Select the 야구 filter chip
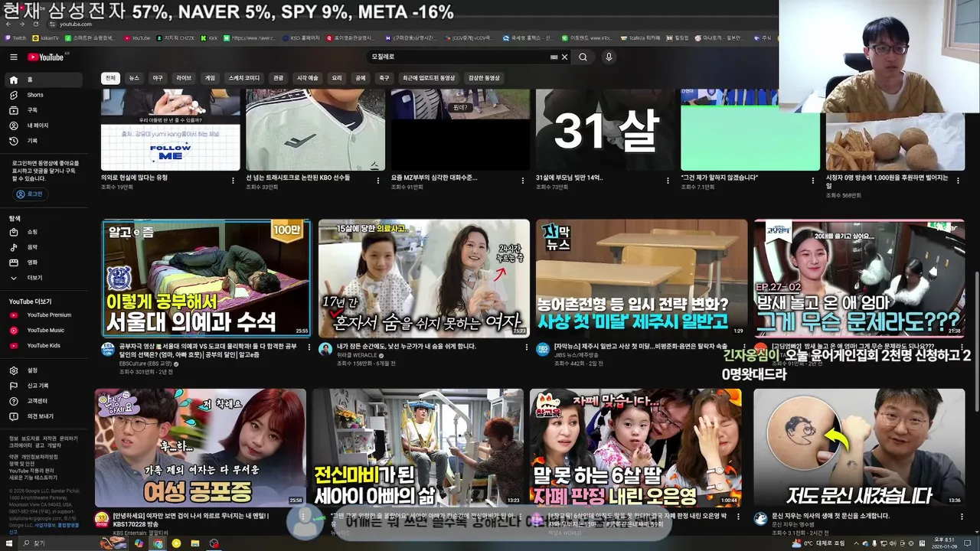Viewport: 980px width, 551px height. coord(158,78)
